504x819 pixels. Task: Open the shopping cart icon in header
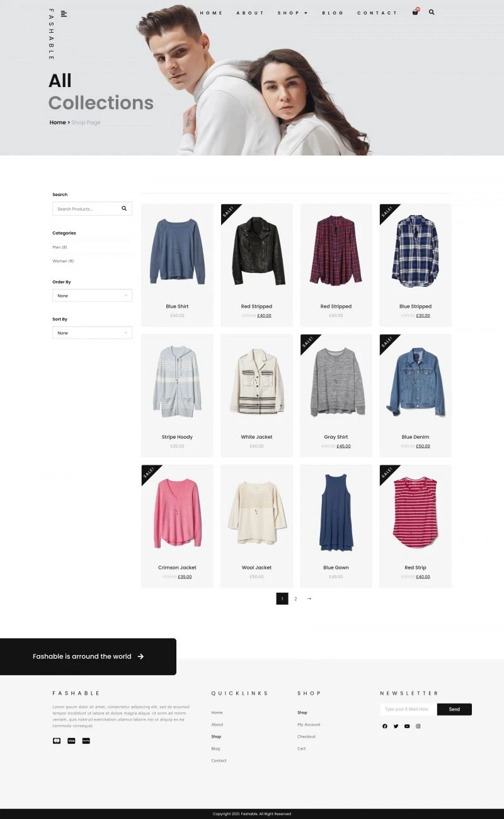pos(415,13)
